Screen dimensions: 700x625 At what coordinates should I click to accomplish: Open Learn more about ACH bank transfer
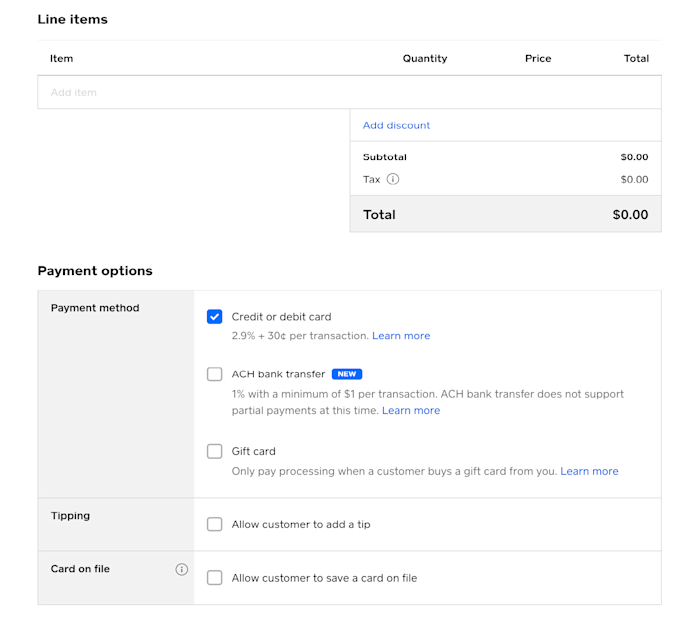click(410, 411)
